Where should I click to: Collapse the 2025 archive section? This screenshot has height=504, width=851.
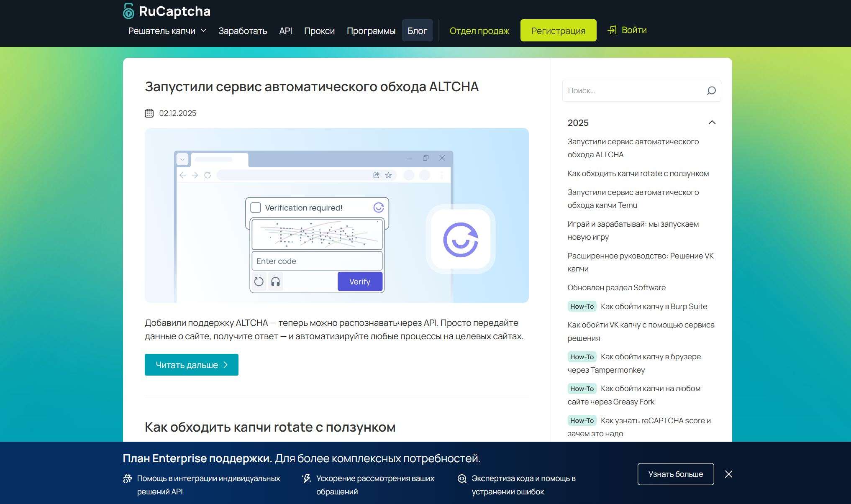(712, 123)
